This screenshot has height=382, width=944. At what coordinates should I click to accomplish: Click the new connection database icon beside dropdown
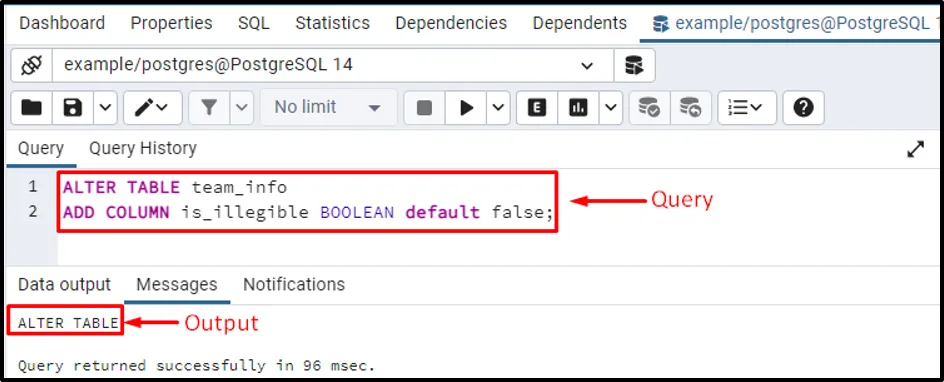tap(634, 65)
